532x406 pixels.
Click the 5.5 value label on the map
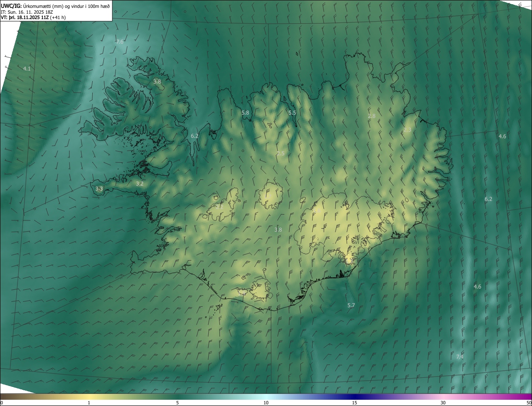(292, 113)
